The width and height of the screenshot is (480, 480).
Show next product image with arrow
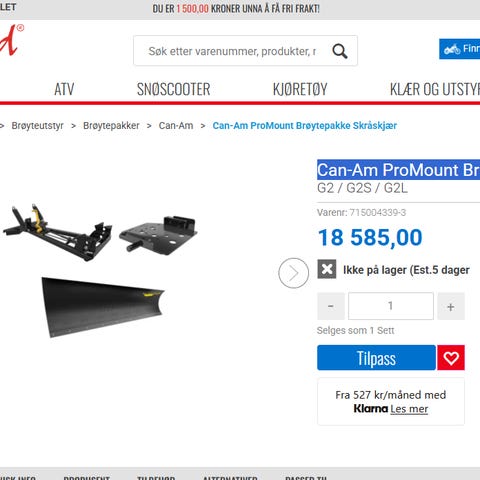[x=294, y=273]
